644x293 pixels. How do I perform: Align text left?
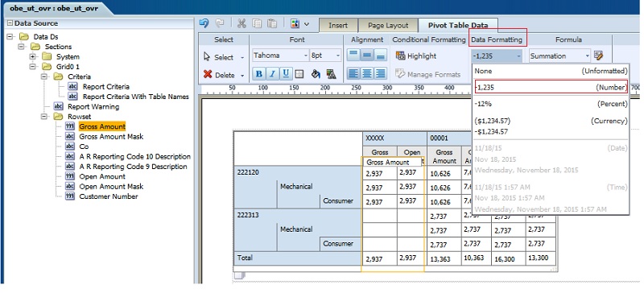353,73
